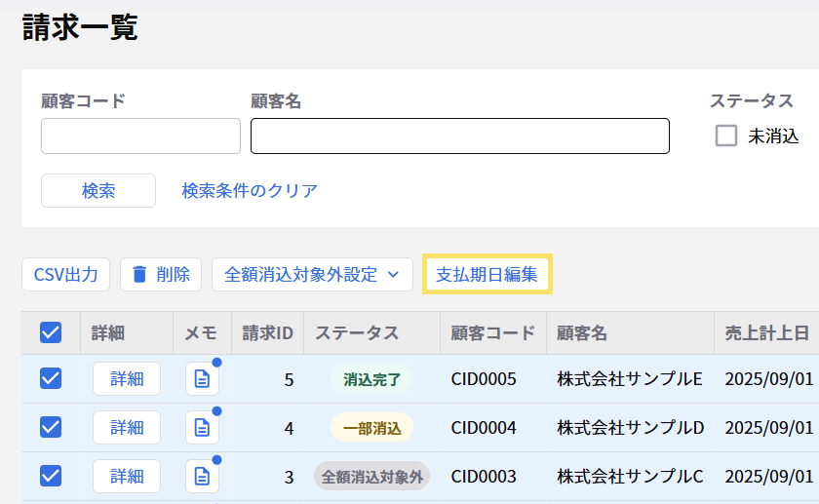Show 詳細 for 株式会社サンプルC

127,476
